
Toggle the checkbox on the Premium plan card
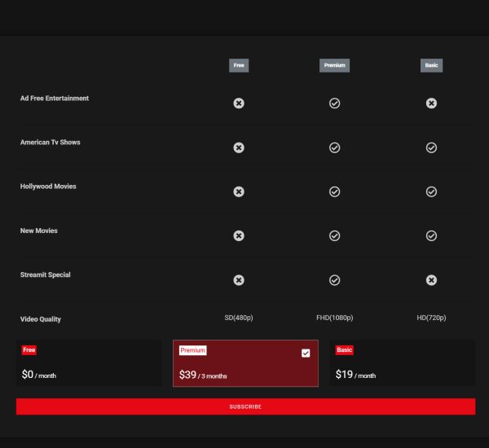point(306,353)
